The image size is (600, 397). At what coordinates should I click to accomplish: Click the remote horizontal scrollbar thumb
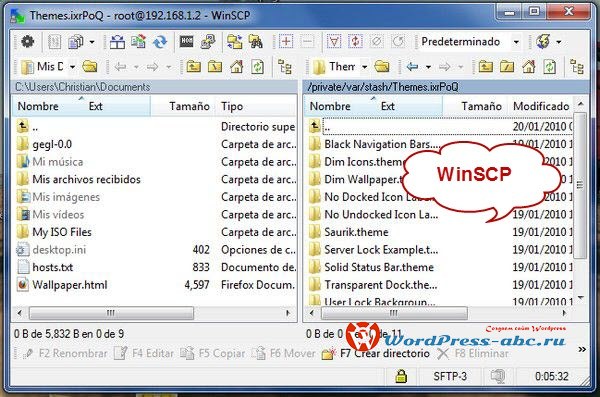coord(394,313)
